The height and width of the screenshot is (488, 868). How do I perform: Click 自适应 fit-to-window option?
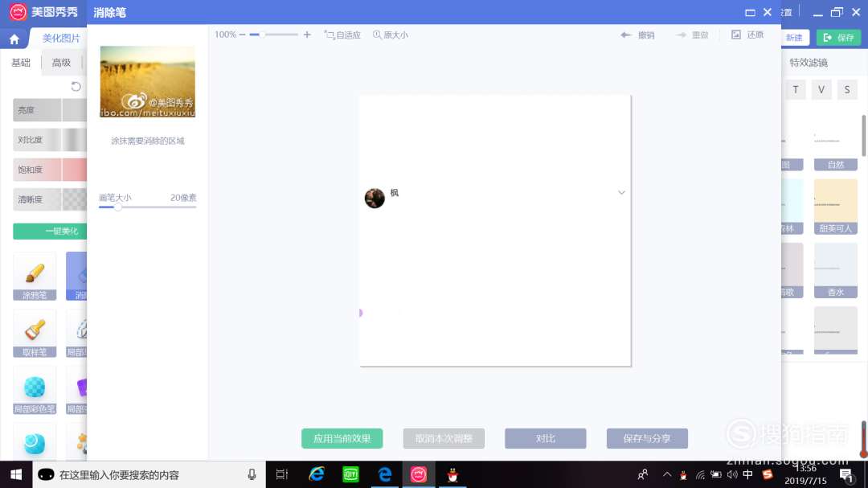click(x=342, y=35)
